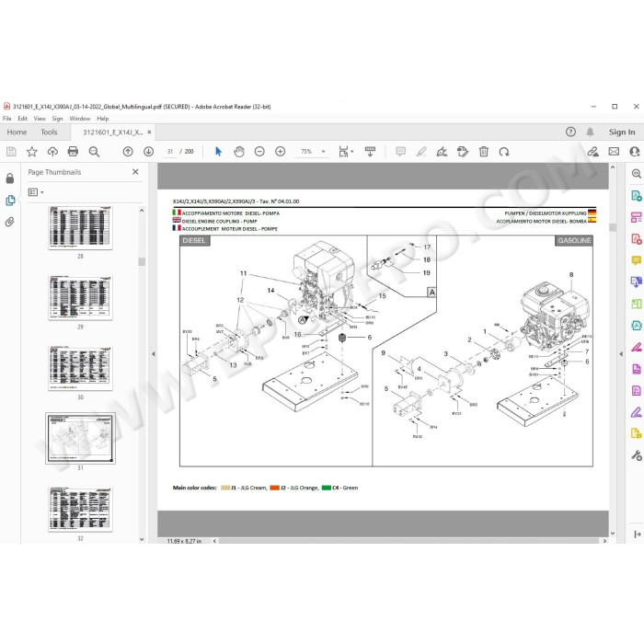Select page 29 thumbnail
This screenshot has width=644, height=644.
coord(80,298)
